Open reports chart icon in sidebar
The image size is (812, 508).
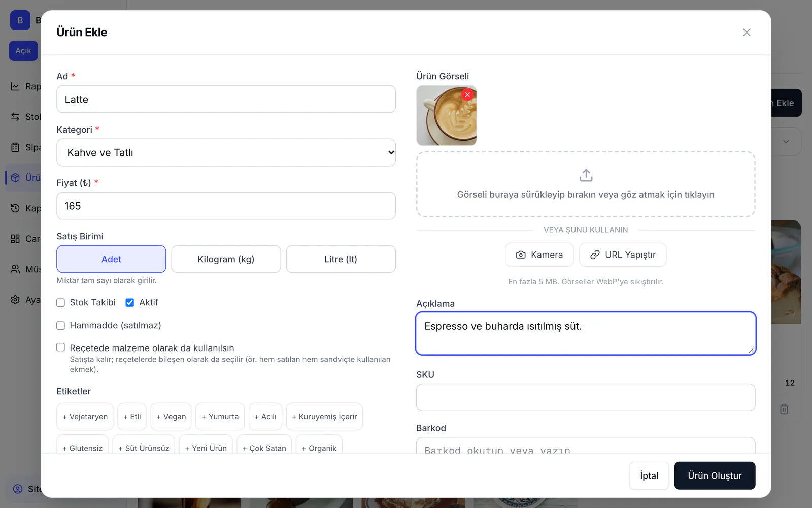(15, 86)
